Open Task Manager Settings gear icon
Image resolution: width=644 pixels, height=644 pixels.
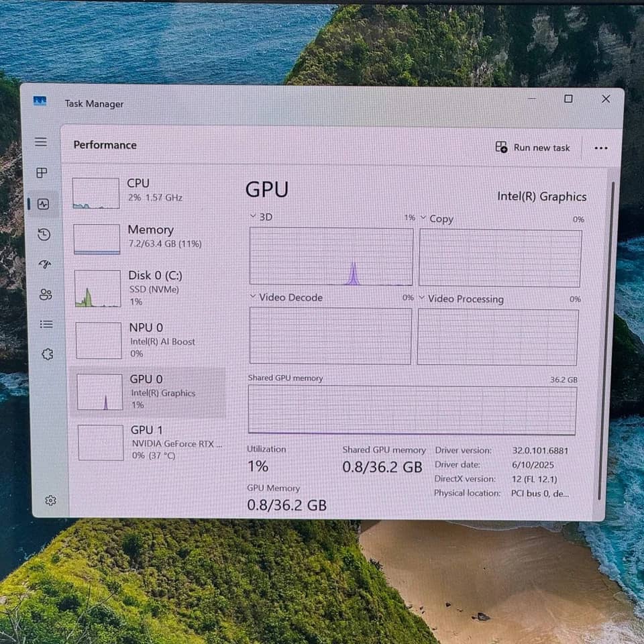(x=50, y=500)
